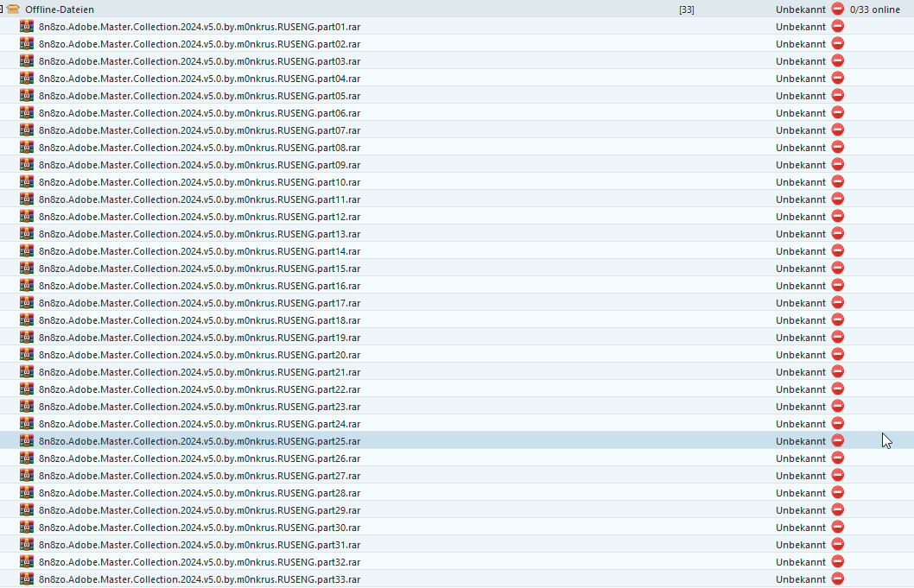Viewport: 914px width, 588px height.
Task: Select file name ending part14.rar
Action: tap(200, 251)
